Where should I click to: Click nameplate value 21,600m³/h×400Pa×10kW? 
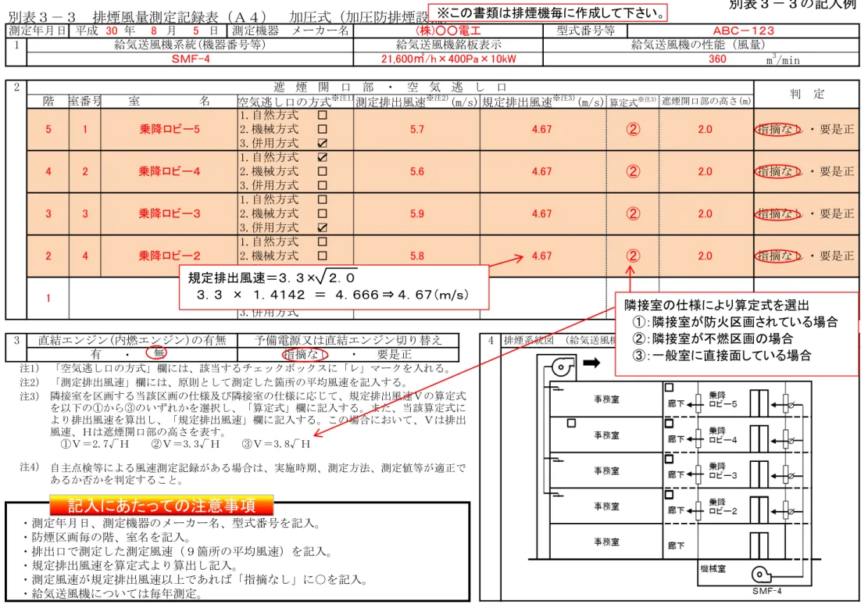tap(448, 59)
